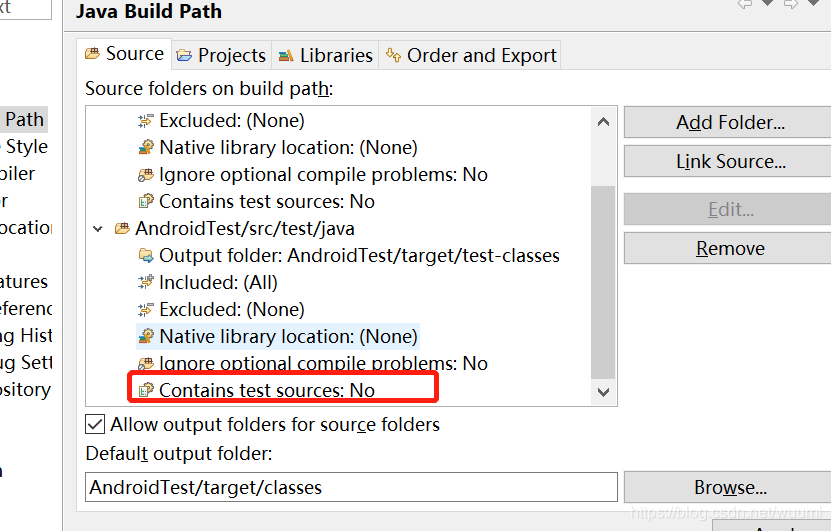The image size is (831, 531).
Task: Click the Add Folder... button
Action: [730, 122]
